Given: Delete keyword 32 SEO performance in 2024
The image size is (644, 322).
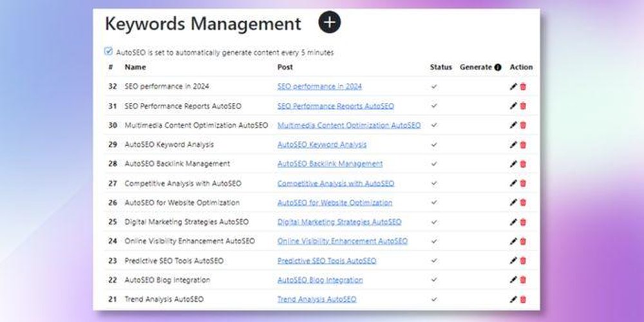Looking at the screenshot, I should (523, 87).
